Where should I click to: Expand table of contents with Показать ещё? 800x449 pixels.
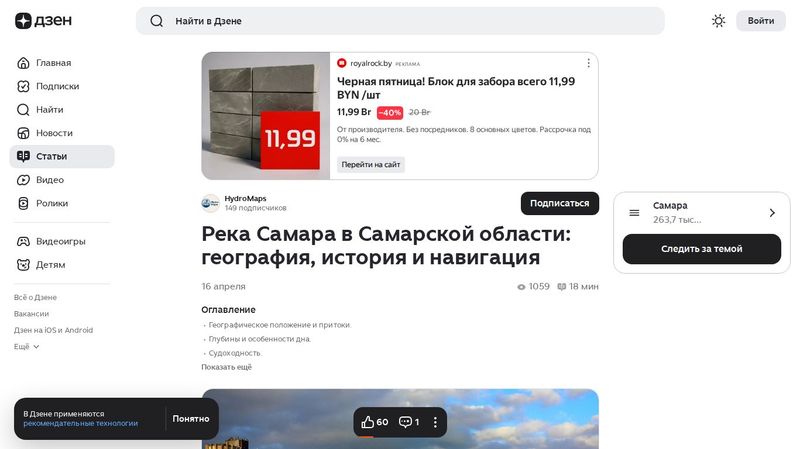point(227,367)
